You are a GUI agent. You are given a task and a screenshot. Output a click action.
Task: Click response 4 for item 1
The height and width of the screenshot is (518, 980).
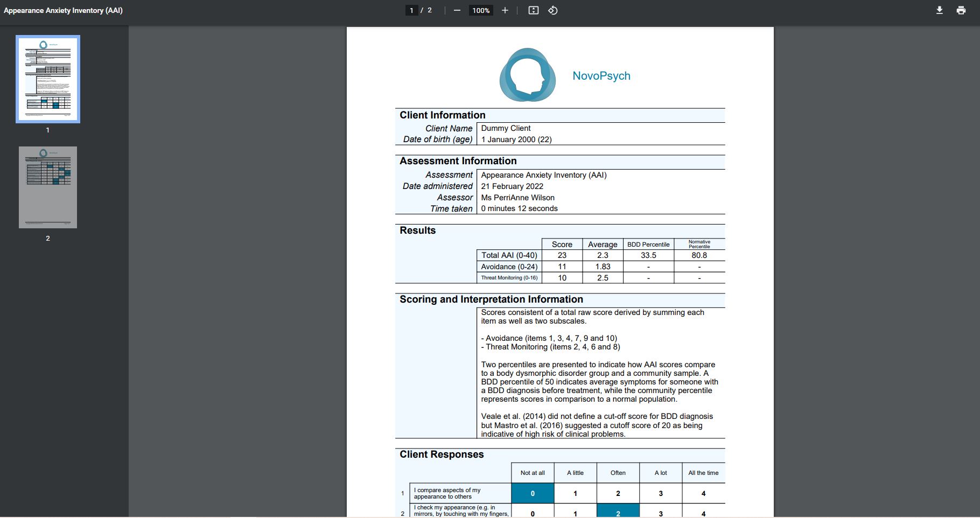point(703,493)
